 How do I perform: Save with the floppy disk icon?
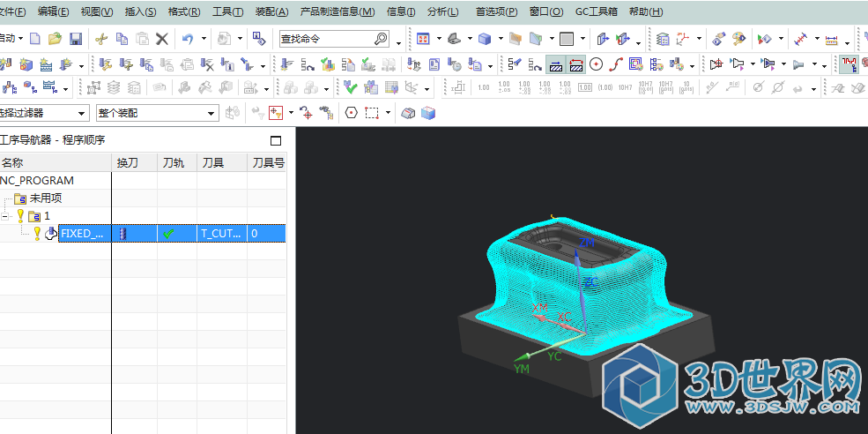(x=76, y=39)
